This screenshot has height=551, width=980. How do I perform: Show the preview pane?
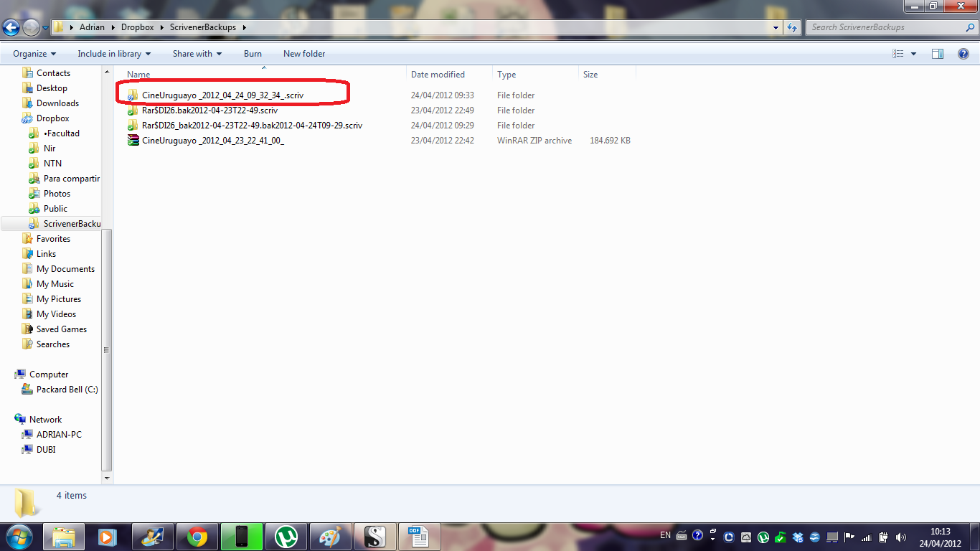pyautogui.click(x=938, y=54)
